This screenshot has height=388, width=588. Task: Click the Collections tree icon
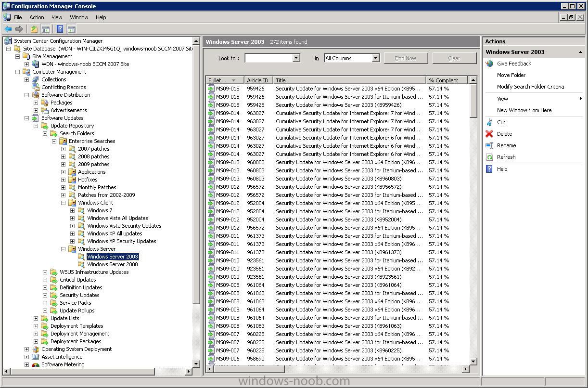point(36,79)
